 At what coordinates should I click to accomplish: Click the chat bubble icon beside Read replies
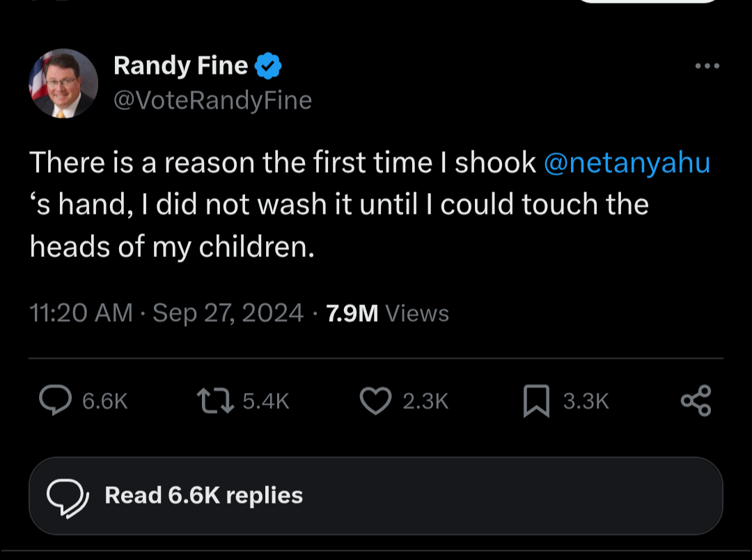coord(68,495)
